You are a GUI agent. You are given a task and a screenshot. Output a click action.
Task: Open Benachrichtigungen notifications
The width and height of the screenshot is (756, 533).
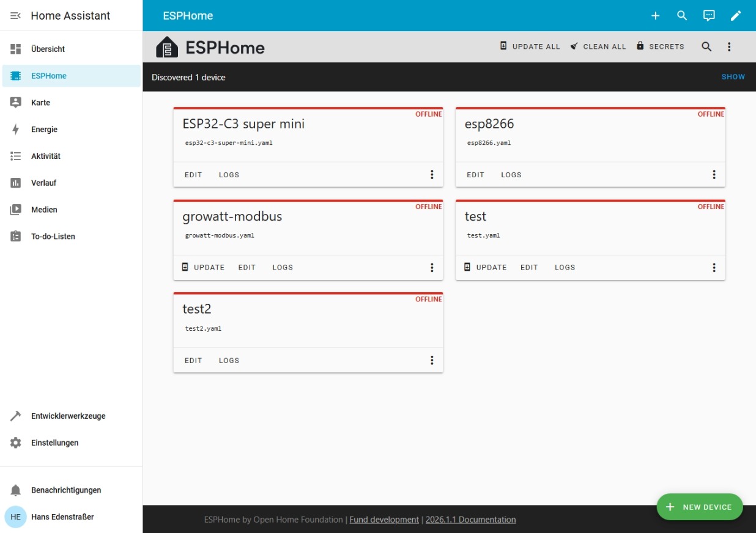point(71,490)
